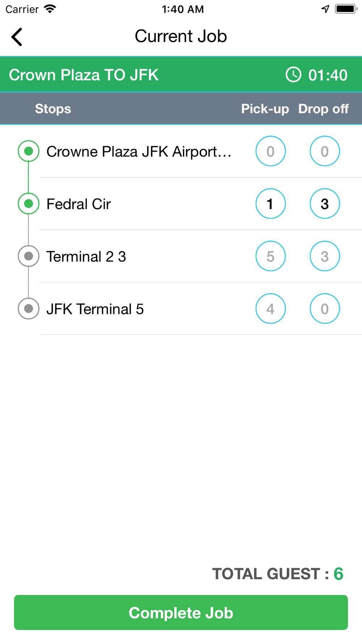This screenshot has width=362, height=644.
Task: Tap the Pick-up column header
Action: click(265, 109)
